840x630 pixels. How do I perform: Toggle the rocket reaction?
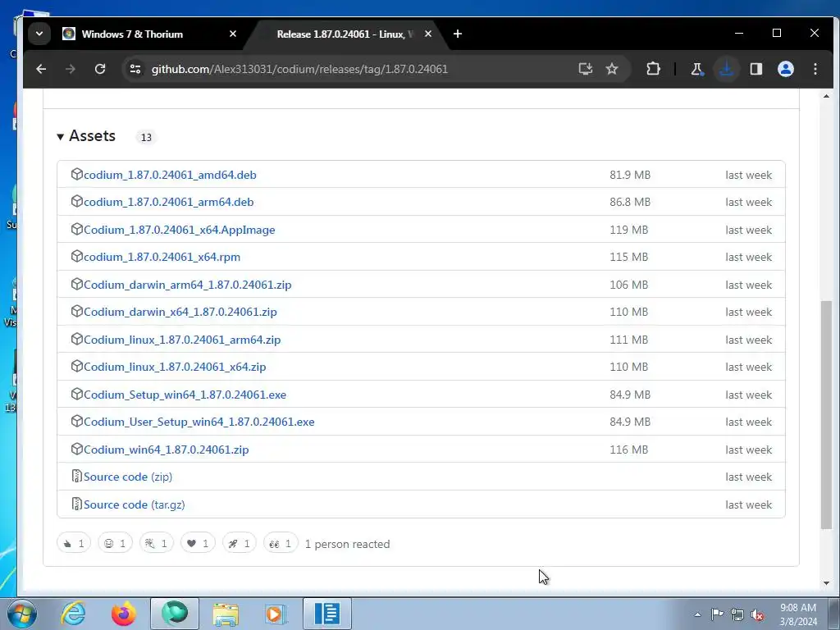240,543
